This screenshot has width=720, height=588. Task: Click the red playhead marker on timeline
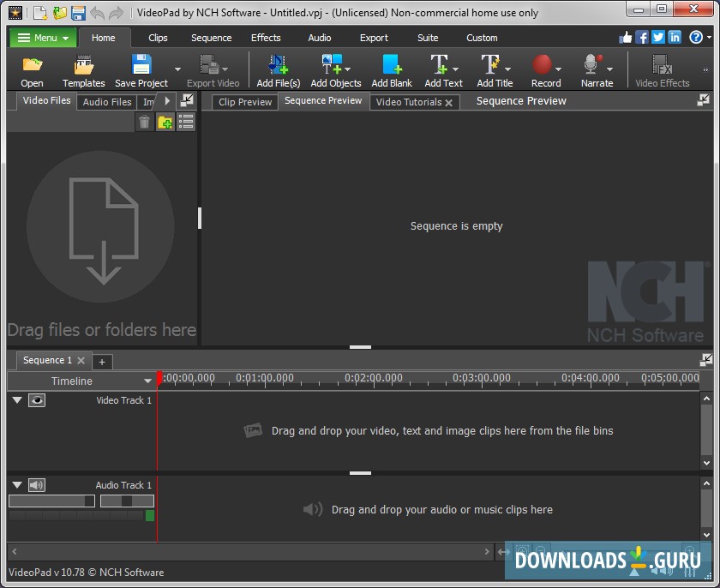click(x=159, y=377)
